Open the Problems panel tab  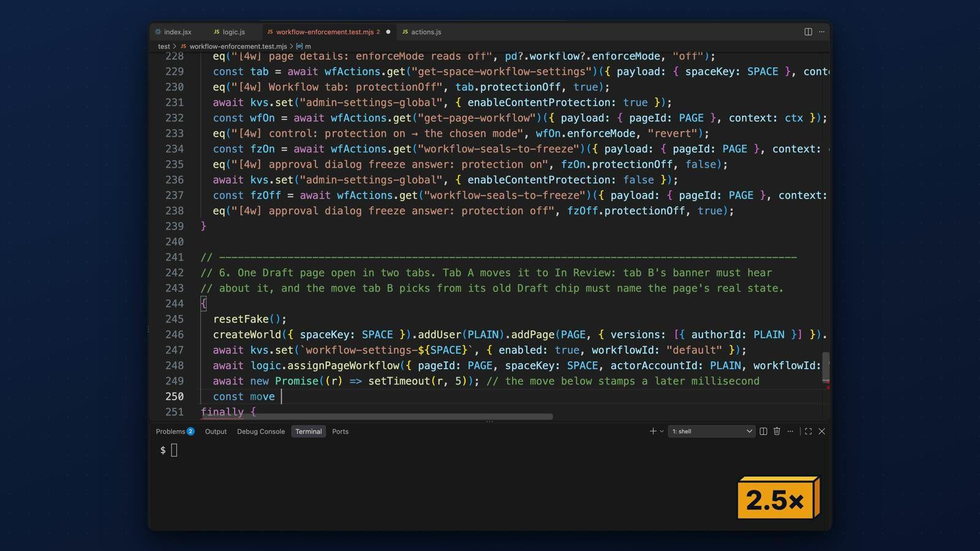(x=175, y=432)
